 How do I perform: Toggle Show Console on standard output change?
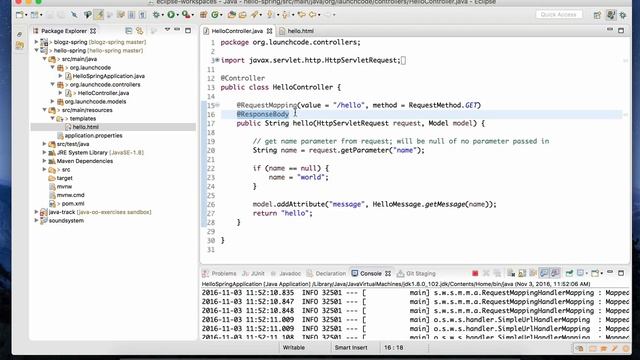coord(544,273)
